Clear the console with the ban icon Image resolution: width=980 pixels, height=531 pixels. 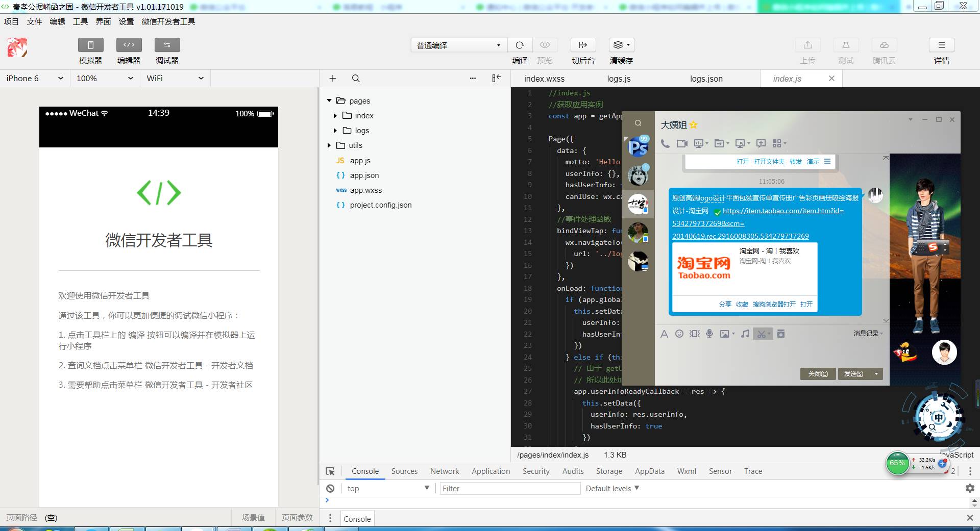click(330, 488)
